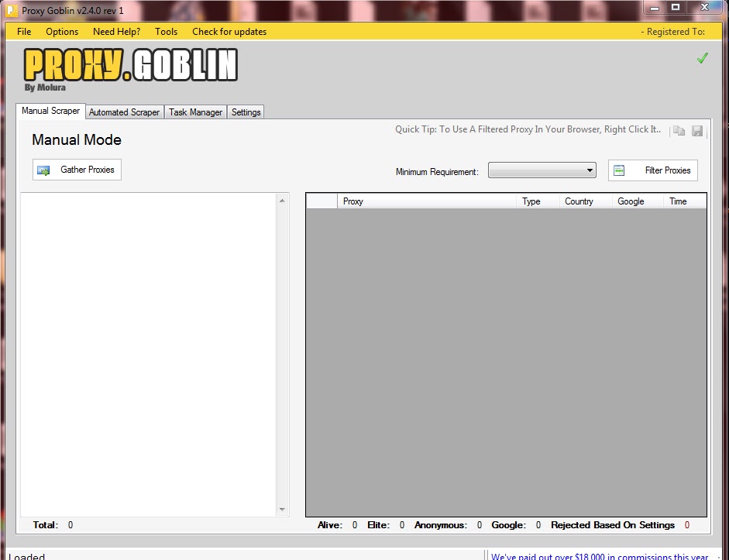Click the Filter Proxies button
This screenshot has height=560, width=729.
coord(653,170)
